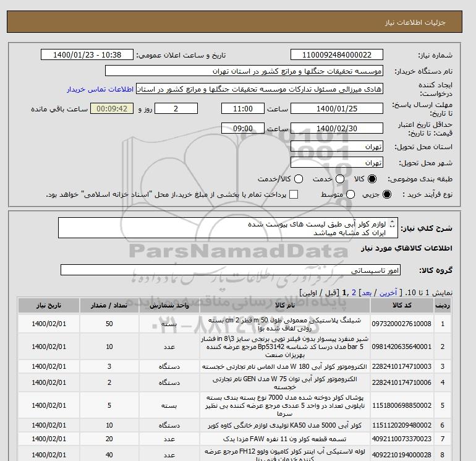The height and width of the screenshot is (461, 476).
Task: Click the price validity date 1400/02/30
Action: [337, 128]
